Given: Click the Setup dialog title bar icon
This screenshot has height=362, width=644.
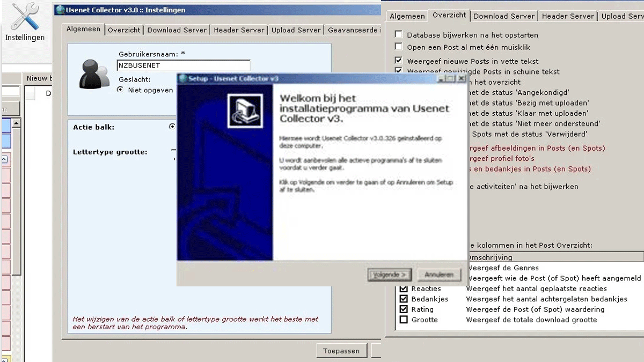Looking at the screenshot, I should coord(182,79).
